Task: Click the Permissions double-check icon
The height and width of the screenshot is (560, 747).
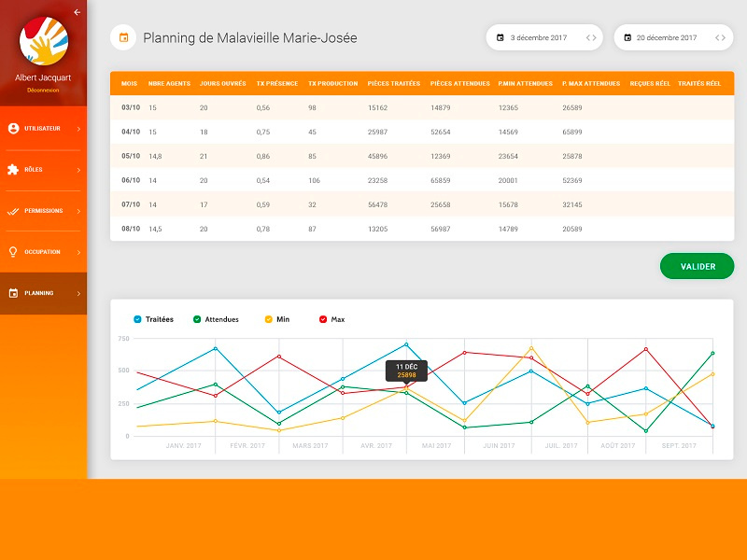Action: point(13,211)
